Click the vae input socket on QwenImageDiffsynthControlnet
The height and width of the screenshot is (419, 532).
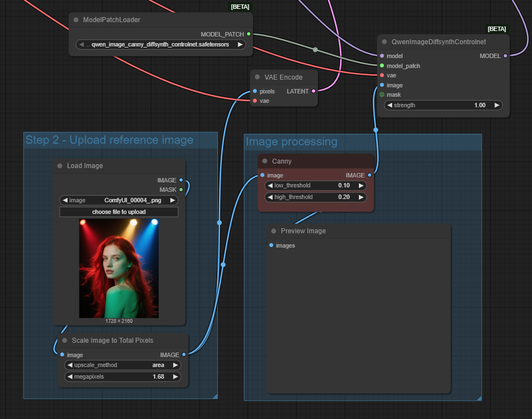coord(382,75)
